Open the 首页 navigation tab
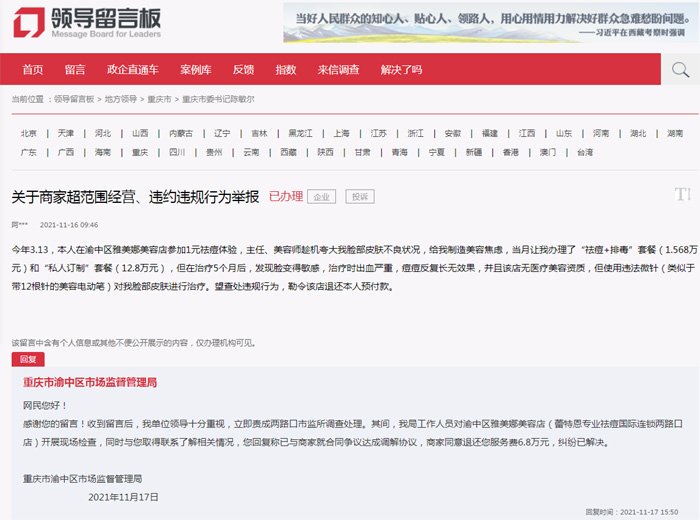 tap(32, 69)
